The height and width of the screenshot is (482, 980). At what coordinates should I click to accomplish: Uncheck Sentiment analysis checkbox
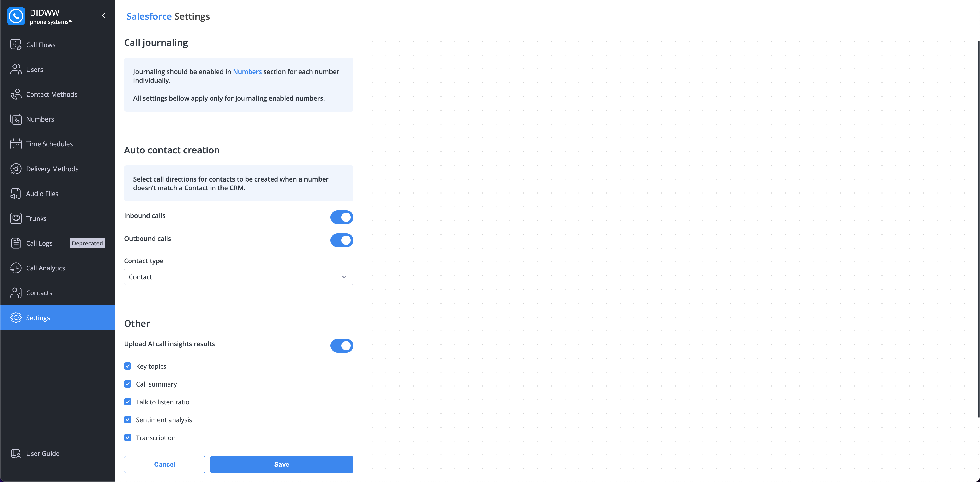[128, 420]
